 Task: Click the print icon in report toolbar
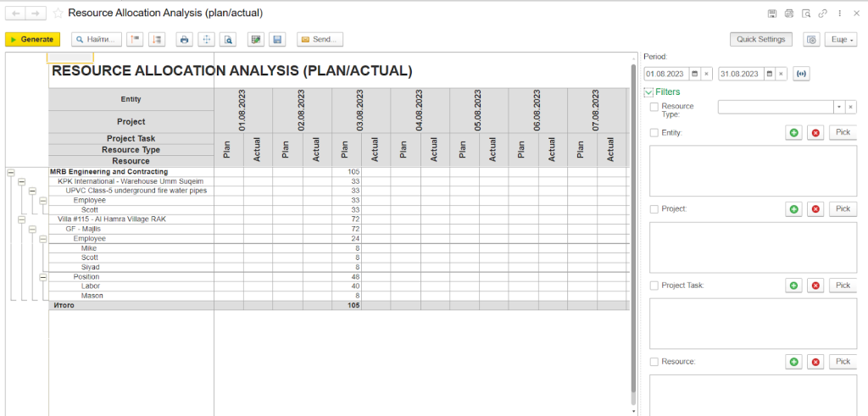184,39
